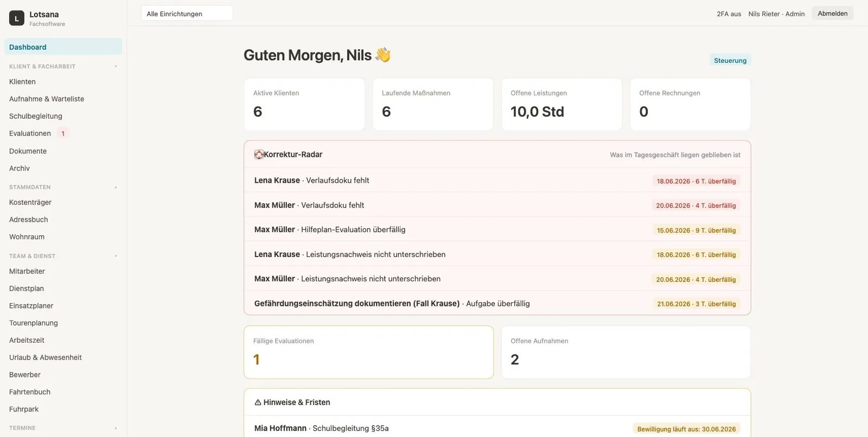Open the Offene Rechnungen card
The height and width of the screenshot is (437, 868).
(x=690, y=105)
